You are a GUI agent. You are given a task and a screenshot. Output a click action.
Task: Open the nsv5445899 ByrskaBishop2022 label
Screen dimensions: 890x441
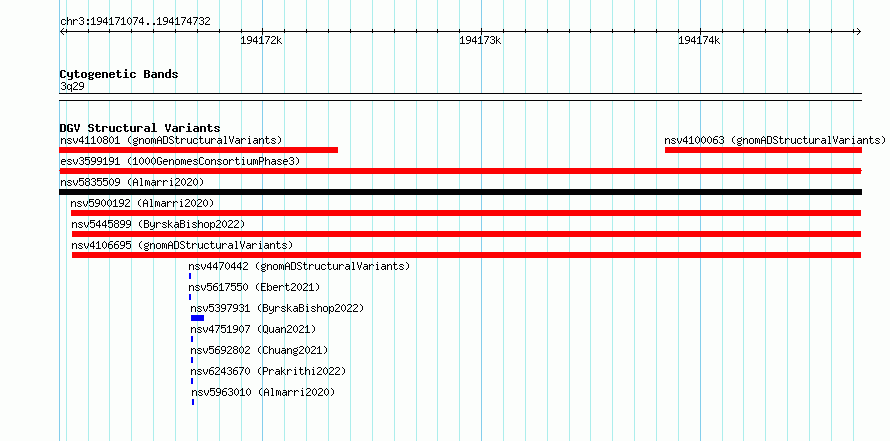coord(158,224)
